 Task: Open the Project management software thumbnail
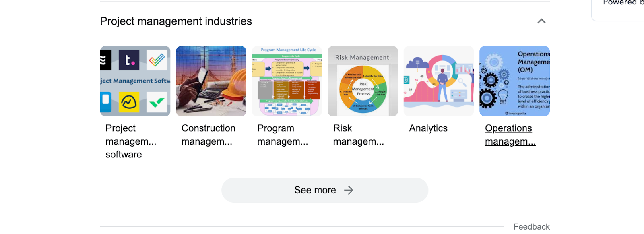135,81
